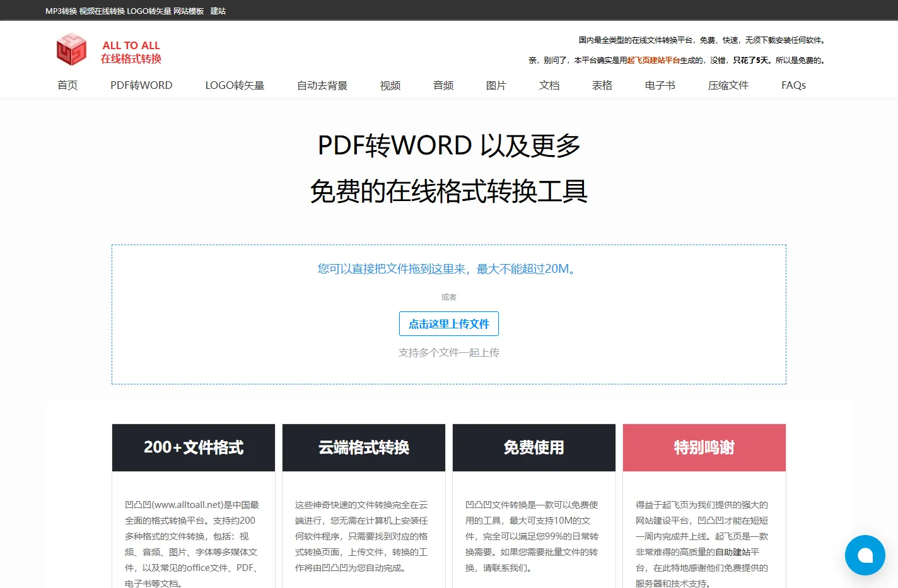Viewport: 898px width, 588px height.
Task: Select the 200+文件格式 card header
Action: tap(194, 447)
